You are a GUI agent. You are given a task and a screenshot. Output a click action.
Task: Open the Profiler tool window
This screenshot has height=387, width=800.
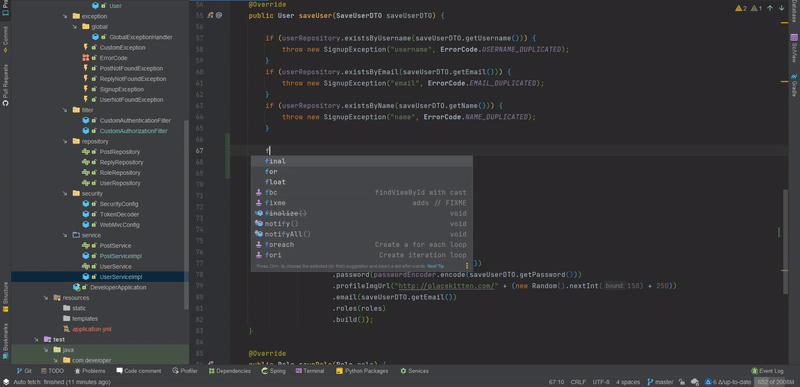point(185,371)
